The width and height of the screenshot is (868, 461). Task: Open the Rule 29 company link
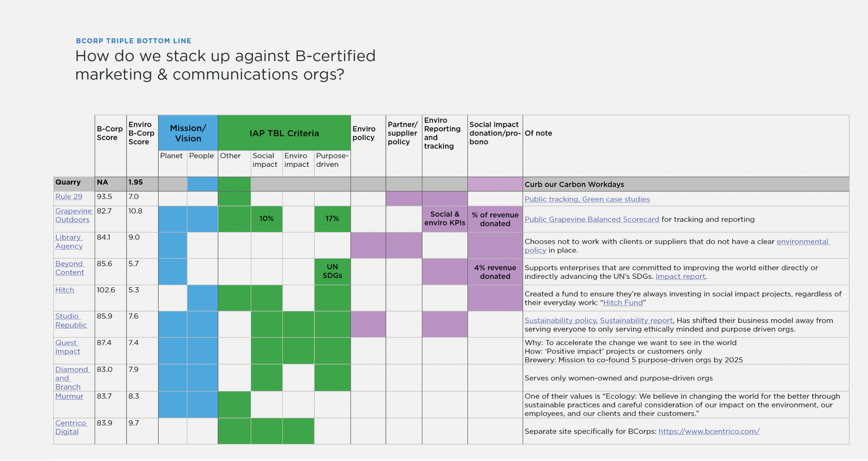click(69, 197)
